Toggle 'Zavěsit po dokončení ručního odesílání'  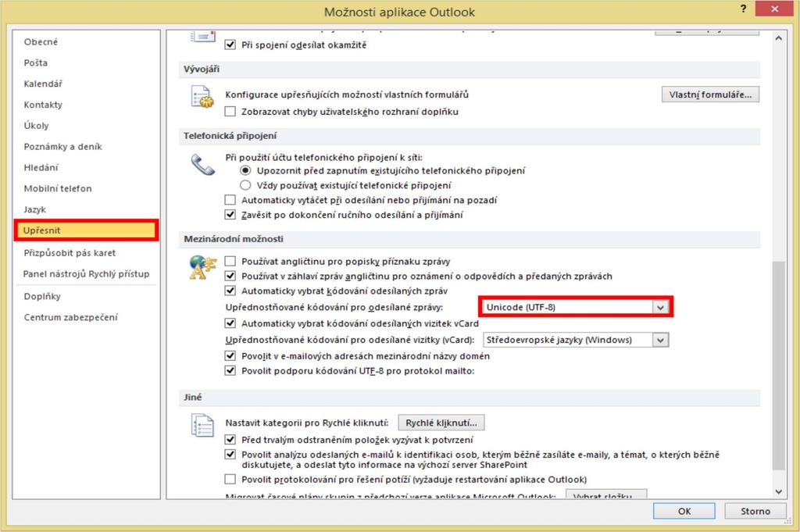pos(230,215)
